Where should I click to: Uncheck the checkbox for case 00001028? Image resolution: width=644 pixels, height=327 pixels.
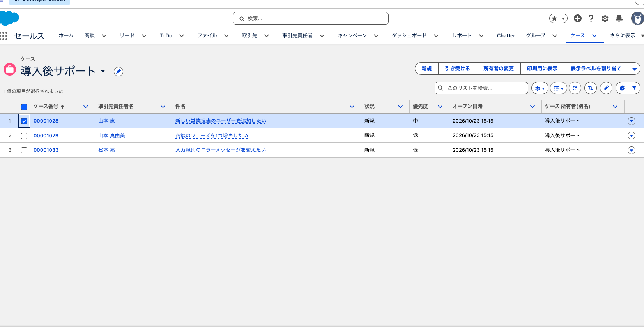click(x=24, y=121)
